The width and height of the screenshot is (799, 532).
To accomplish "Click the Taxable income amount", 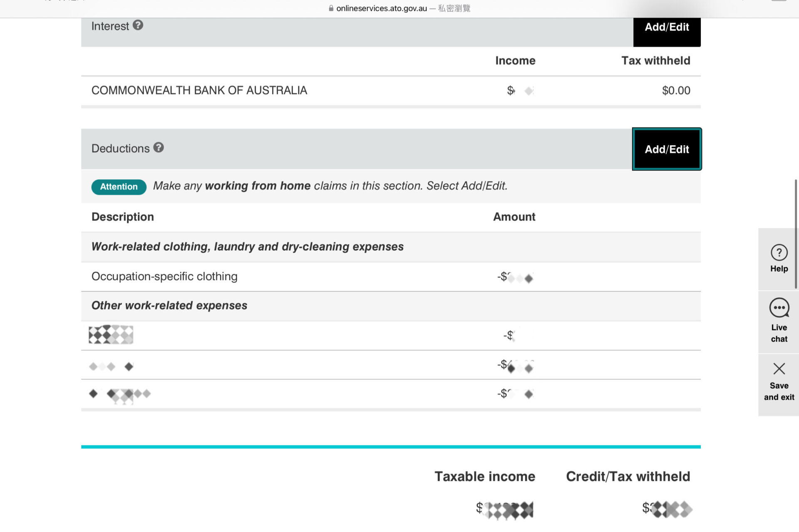I will (505, 510).
